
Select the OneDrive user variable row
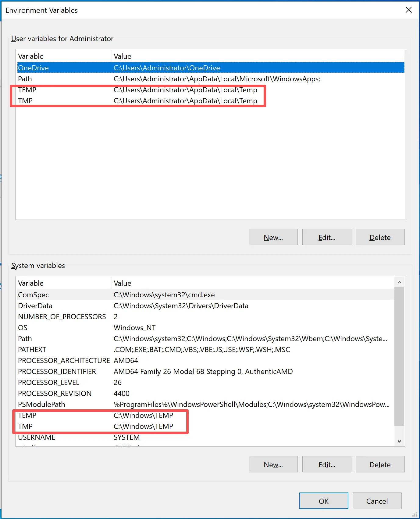34,68
